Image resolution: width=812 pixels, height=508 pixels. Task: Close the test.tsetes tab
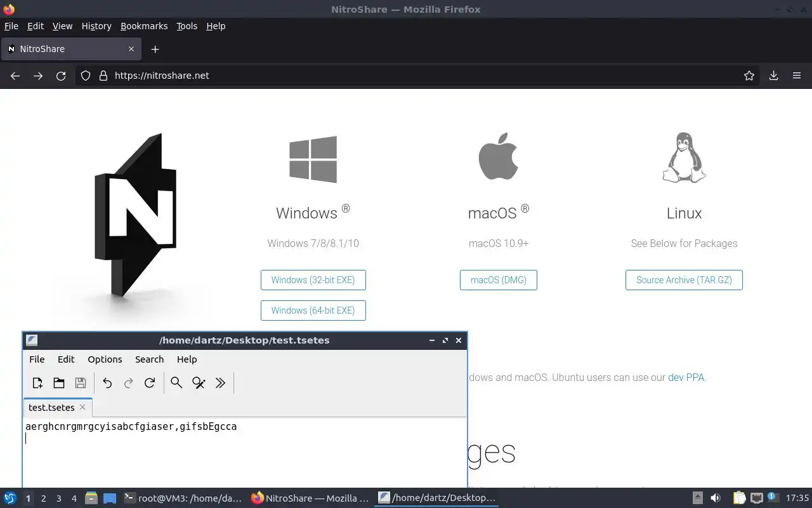pyautogui.click(x=82, y=407)
